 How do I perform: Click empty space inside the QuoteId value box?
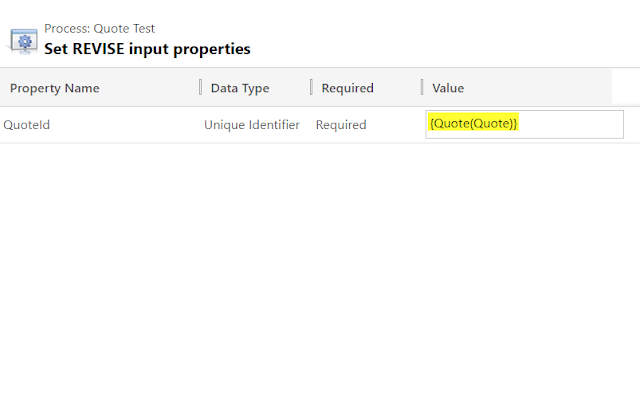click(x=571, y=124)
